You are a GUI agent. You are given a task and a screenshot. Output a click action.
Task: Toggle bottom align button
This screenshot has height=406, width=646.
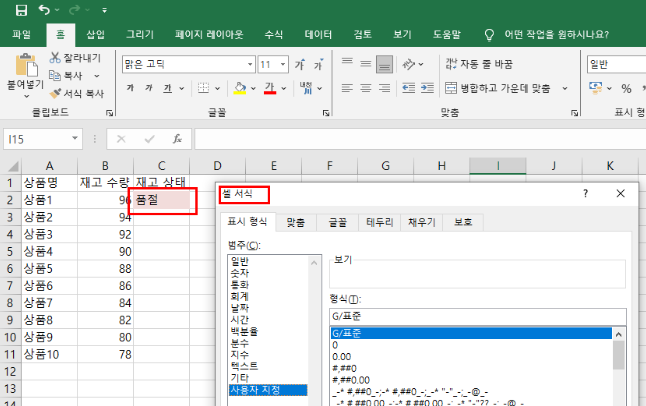(384, 64)
